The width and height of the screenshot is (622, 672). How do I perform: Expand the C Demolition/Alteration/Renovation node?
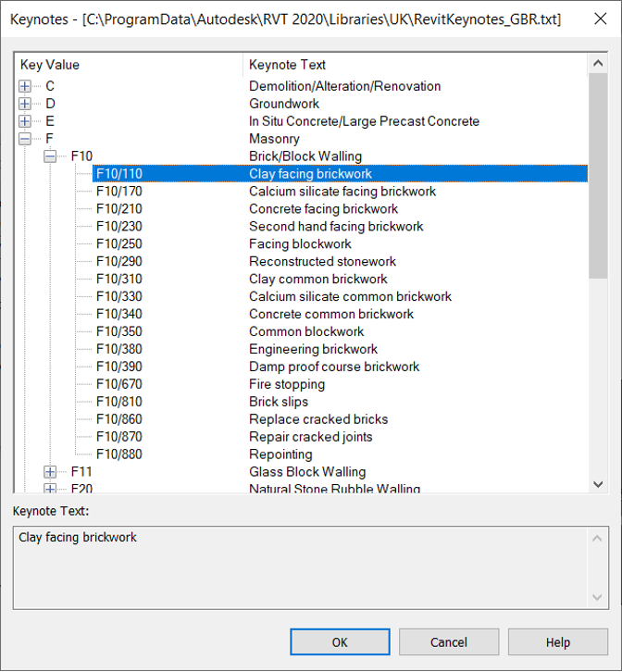pyautogui.click(x=25, y=86)
